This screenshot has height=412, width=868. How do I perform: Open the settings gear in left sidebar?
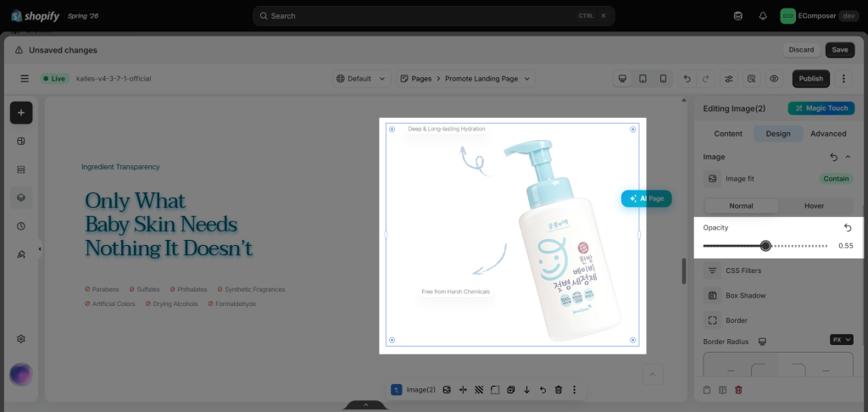click(x=21, y=339)
